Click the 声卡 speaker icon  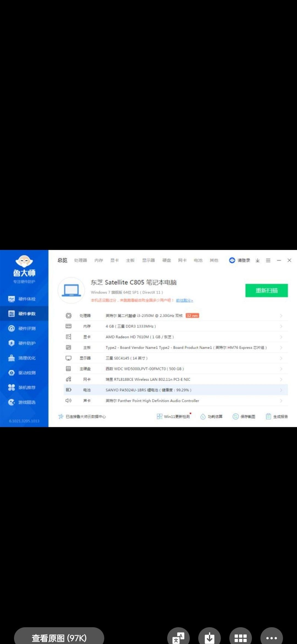pos(68,400)
